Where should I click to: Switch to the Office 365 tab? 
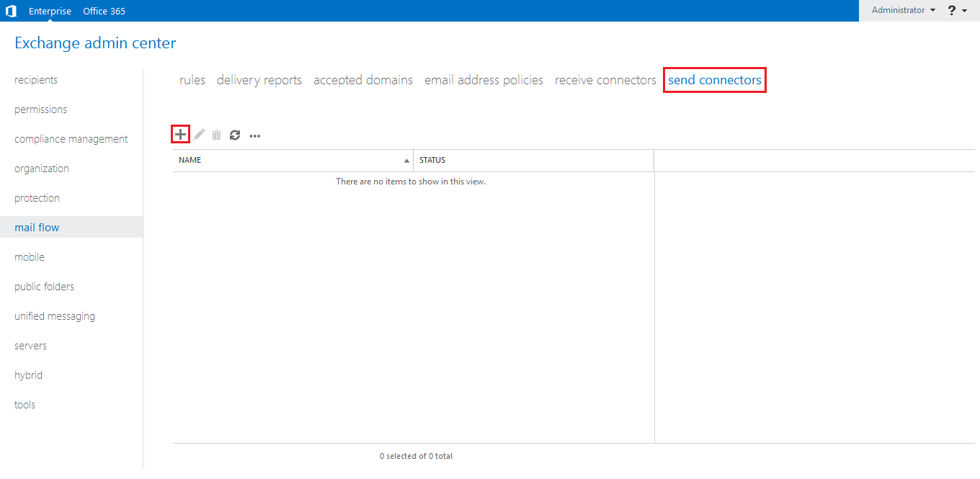tap(104, 11)
